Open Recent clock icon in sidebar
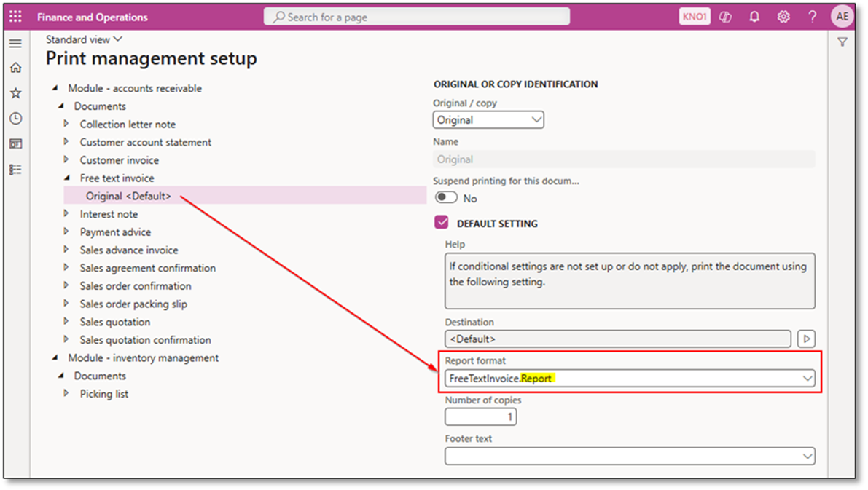Screen dimensions: 868x490 [15, 119]
